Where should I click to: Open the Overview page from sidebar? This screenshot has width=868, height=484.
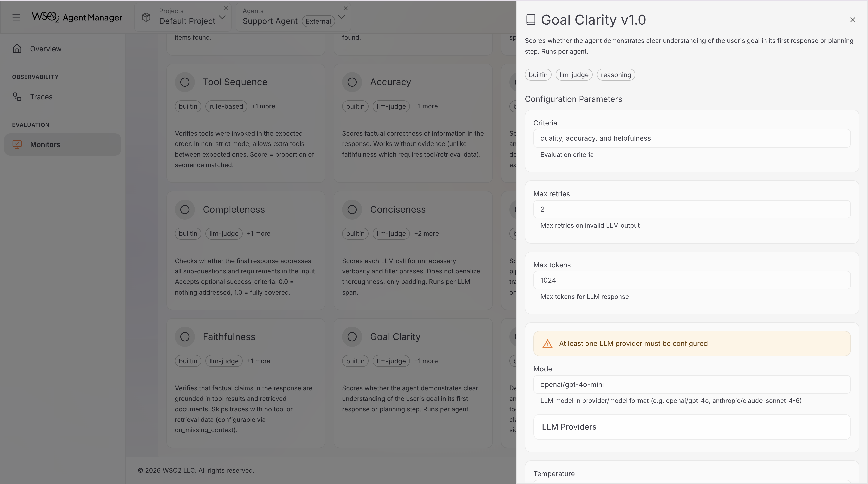click(x=45, y=49)
